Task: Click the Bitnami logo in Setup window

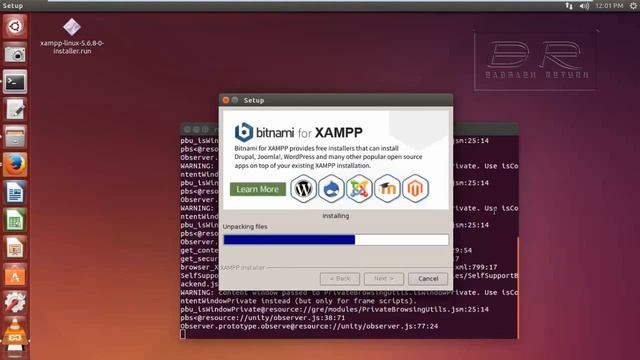Action: point(244,132)
